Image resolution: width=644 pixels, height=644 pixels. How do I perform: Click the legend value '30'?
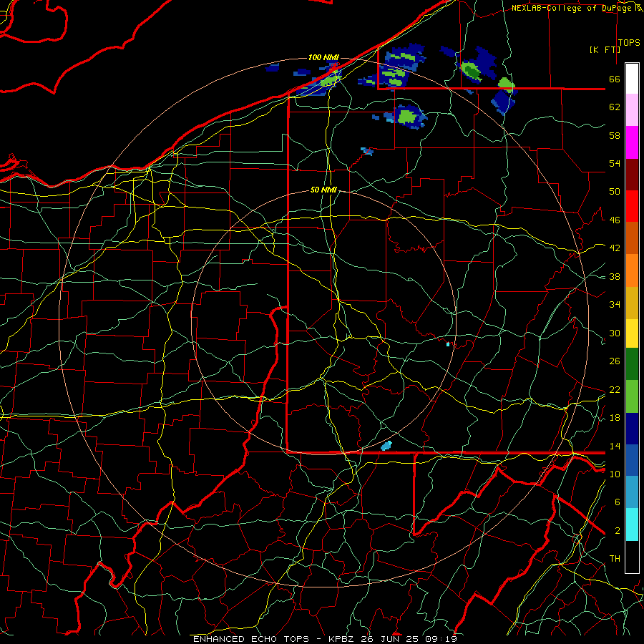pyautogui.click(x=615, y=333)
